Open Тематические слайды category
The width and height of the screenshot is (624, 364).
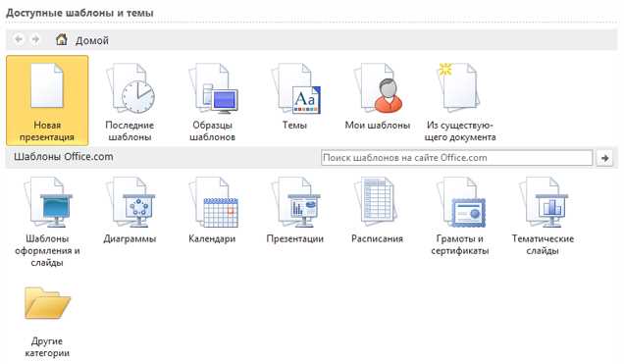click(x=543, y=216)
